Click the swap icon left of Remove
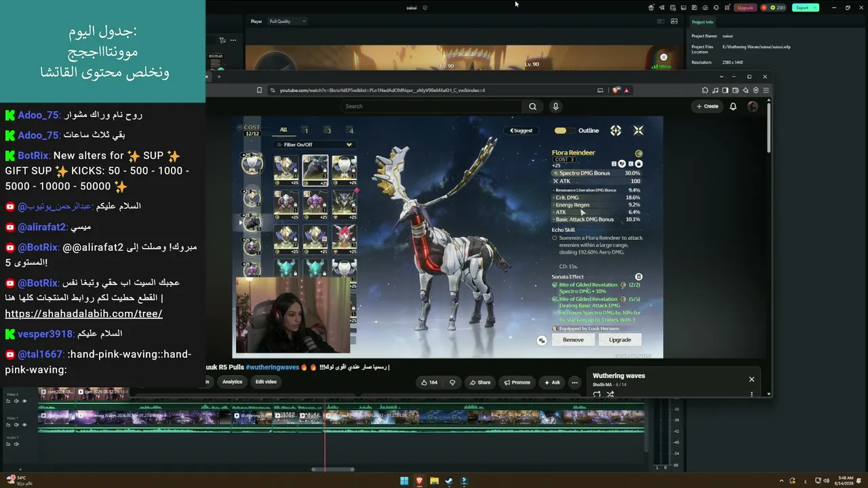 pos(541,340)
